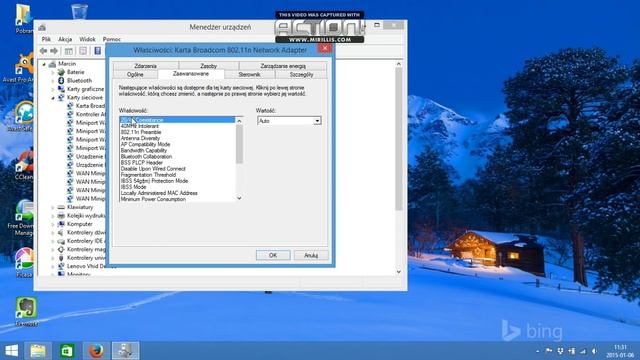Open the Recycle Bin desktop icon
The image size is (640, 360).
[79, 12]
